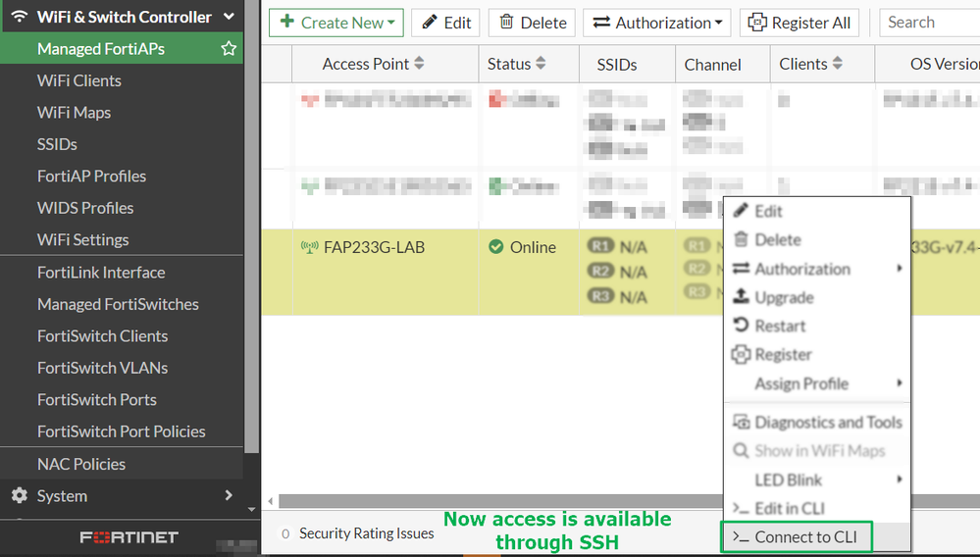Image resolution: width=980 pixels, height=557 pixels.
Task: Expand LED Blink submenu
Action: coord(817,480)
